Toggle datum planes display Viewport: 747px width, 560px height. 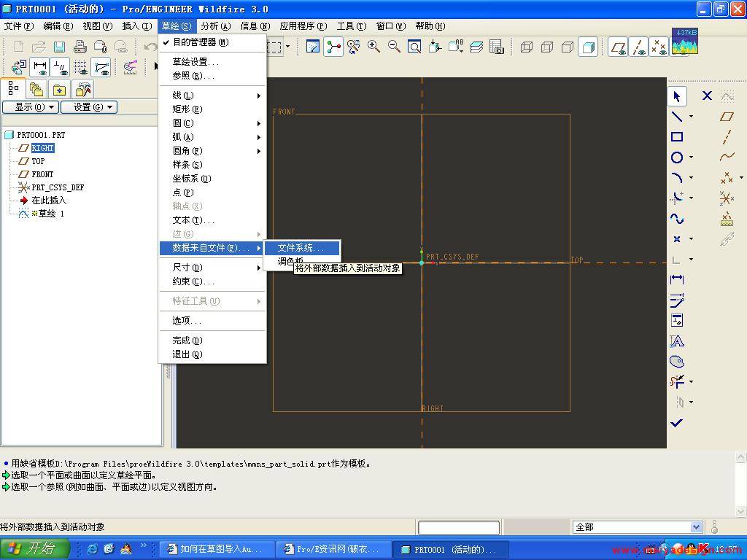pos(619,47)
